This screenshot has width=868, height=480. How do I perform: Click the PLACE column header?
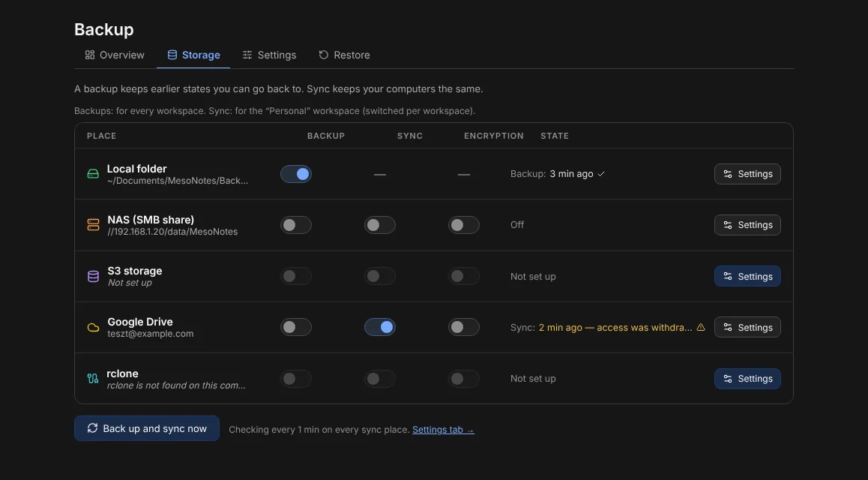[x=101, y=136]
